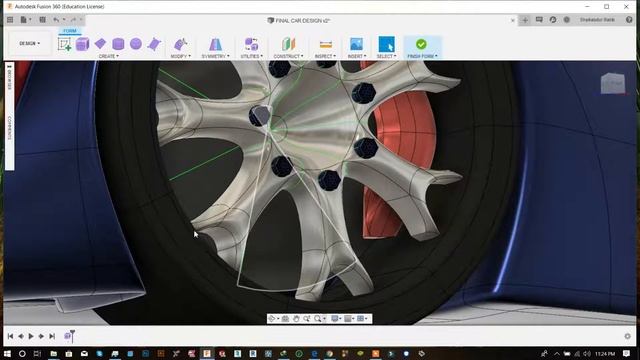Redo the last undone action

[73, 20]
